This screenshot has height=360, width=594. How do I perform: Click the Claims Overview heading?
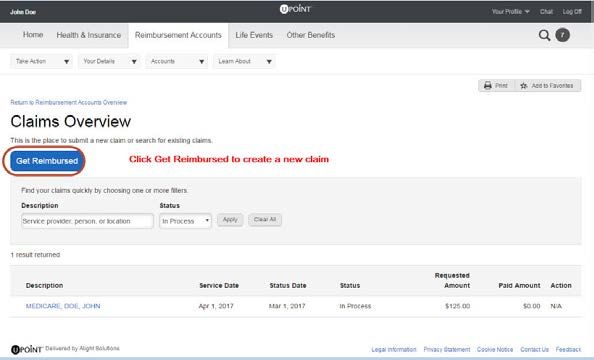(71, 122)
